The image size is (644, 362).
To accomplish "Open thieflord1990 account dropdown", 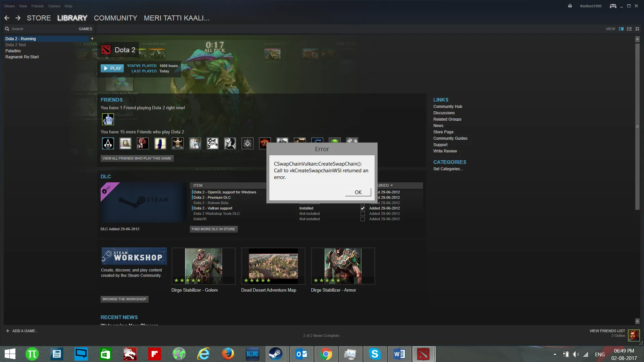I will point(591,6).
